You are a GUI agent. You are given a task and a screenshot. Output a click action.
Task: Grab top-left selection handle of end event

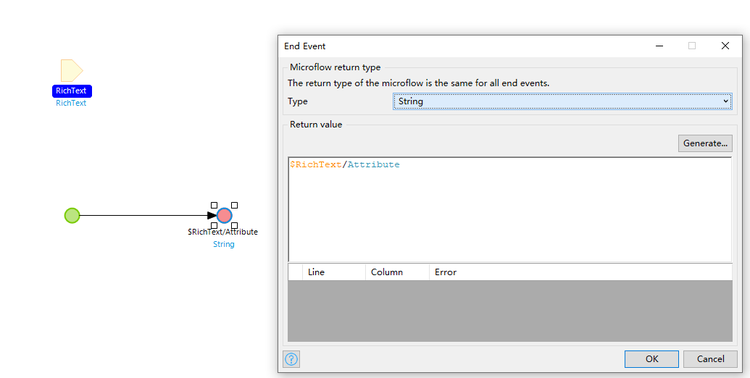[214, 205]
